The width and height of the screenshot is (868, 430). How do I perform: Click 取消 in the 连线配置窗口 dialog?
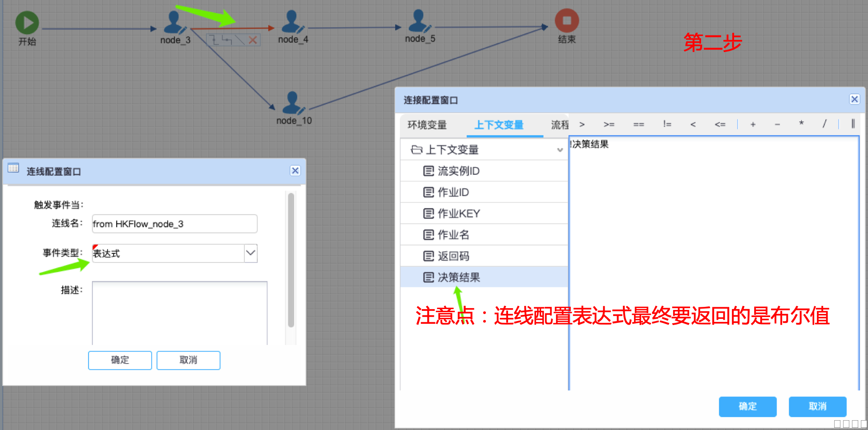[188, 360]
